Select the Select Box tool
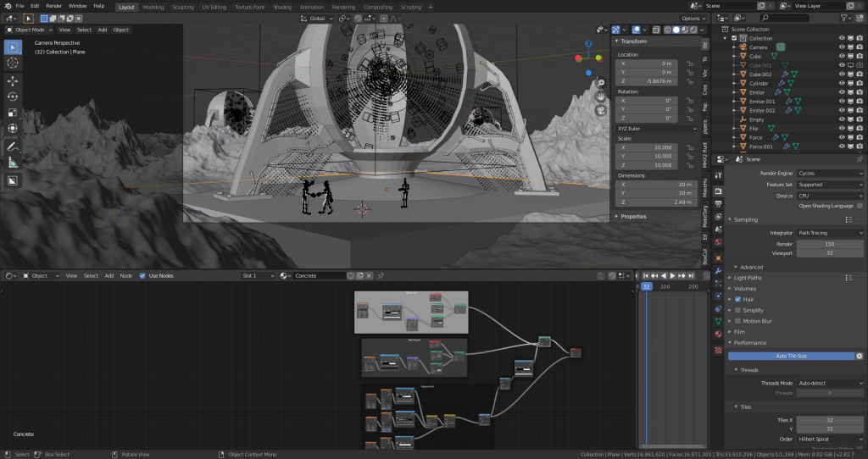 13,47
